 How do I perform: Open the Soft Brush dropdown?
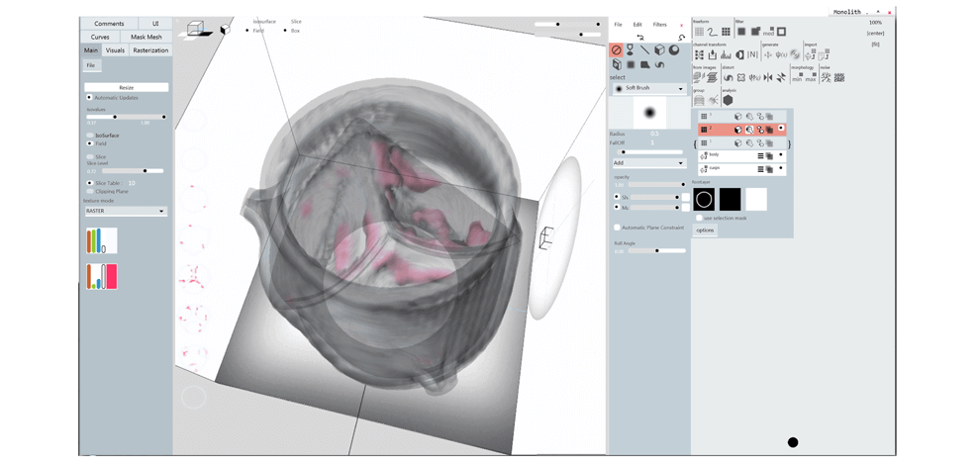[x=649, y=89]
